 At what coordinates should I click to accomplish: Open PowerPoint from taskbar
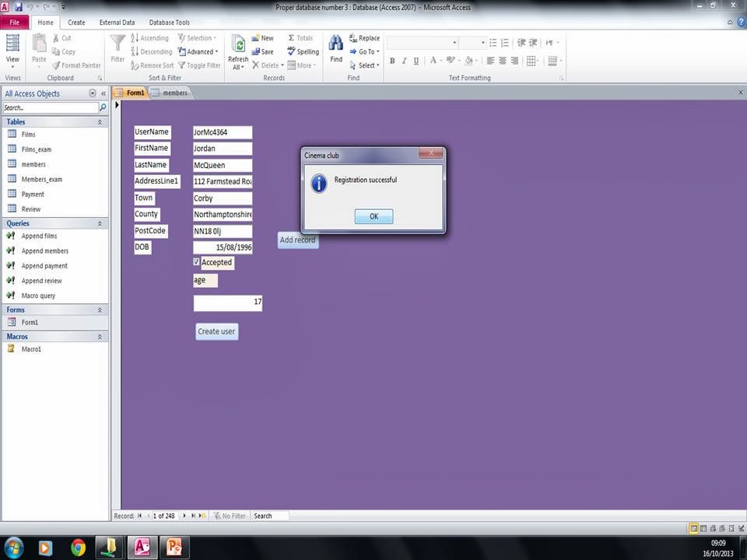[174, 548]
